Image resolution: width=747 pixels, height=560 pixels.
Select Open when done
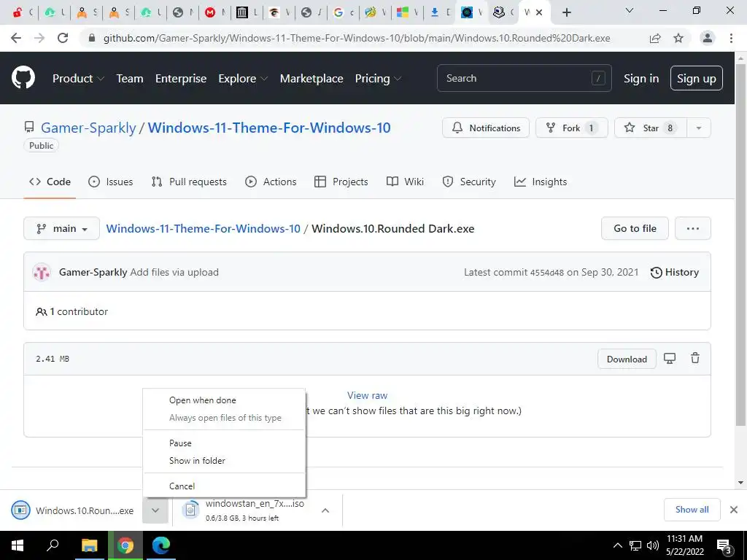coord(225,400)
